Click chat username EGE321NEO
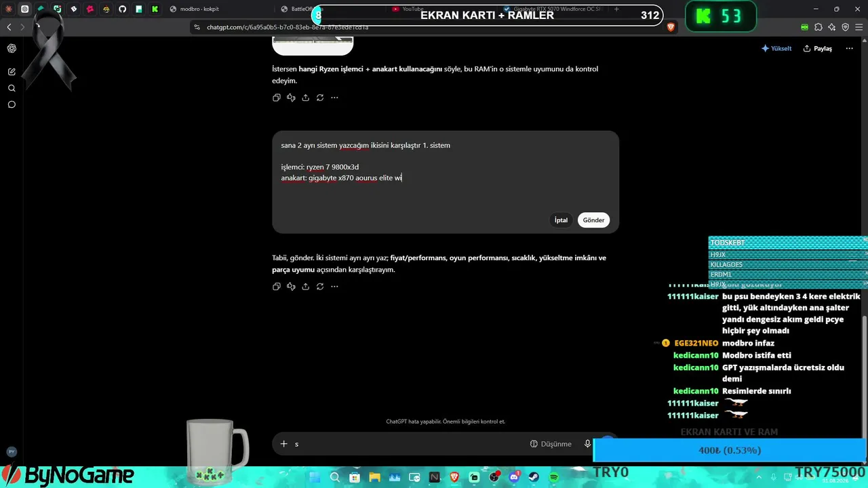The height and width of the screenshot is (488, 868). 696,344
